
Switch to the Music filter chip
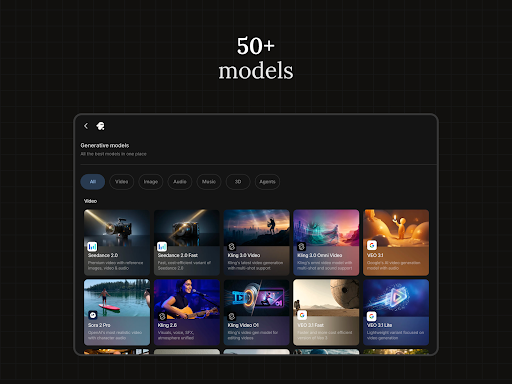click(209, 182)
